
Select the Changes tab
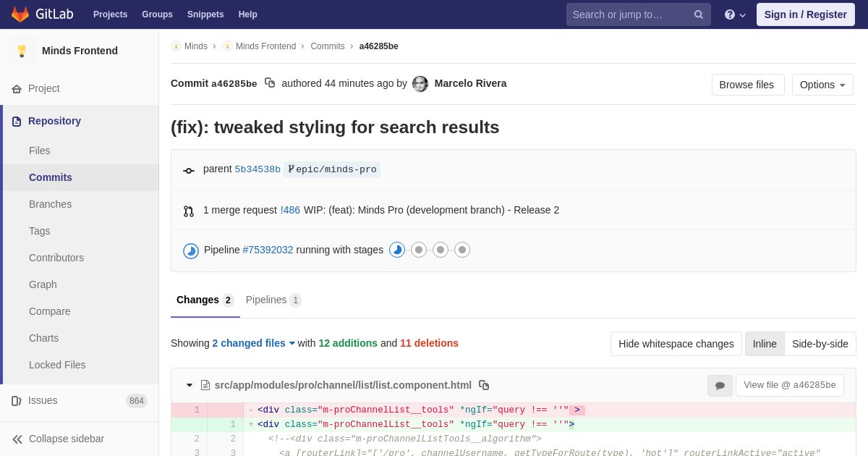(205, 300)
